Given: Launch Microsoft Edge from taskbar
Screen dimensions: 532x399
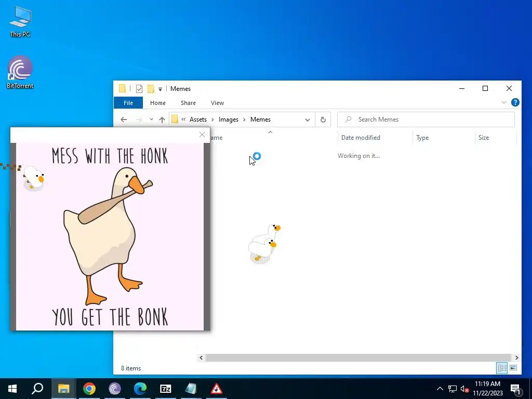Looking at the screenshot, I should click(140, 389).
